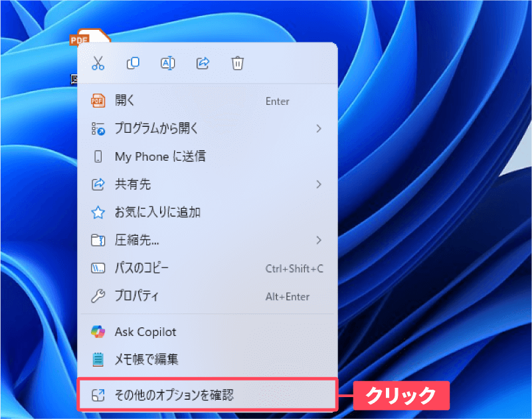Click the red クリック callout label
Image resolution: width=532 pixels, height=419 pixels.
click(x=400, y=395)
